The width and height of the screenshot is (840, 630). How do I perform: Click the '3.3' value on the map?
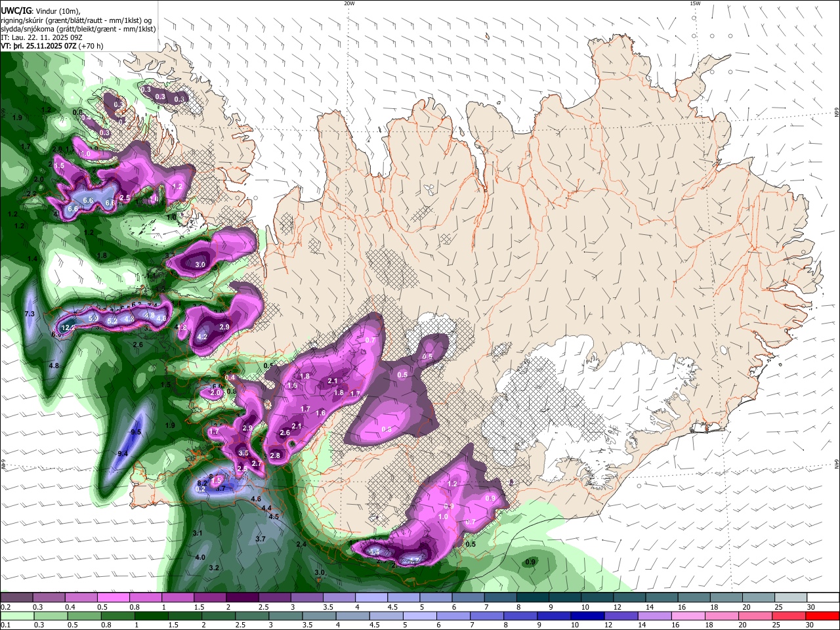(x=170, y=255)
